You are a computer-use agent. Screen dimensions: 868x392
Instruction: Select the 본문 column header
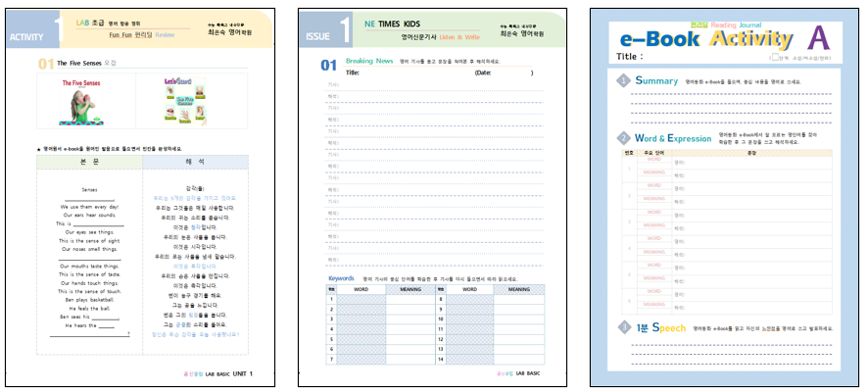pyautogui.click(x=89, y=161)
